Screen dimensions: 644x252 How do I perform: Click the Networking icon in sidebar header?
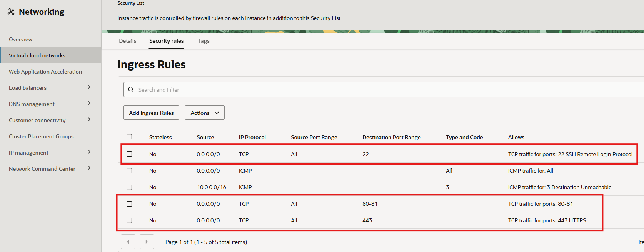click(11, 12)
